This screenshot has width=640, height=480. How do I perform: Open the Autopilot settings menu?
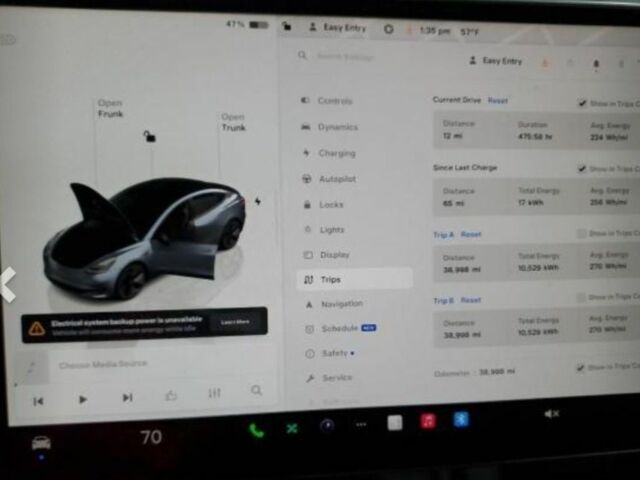(337, 179)
